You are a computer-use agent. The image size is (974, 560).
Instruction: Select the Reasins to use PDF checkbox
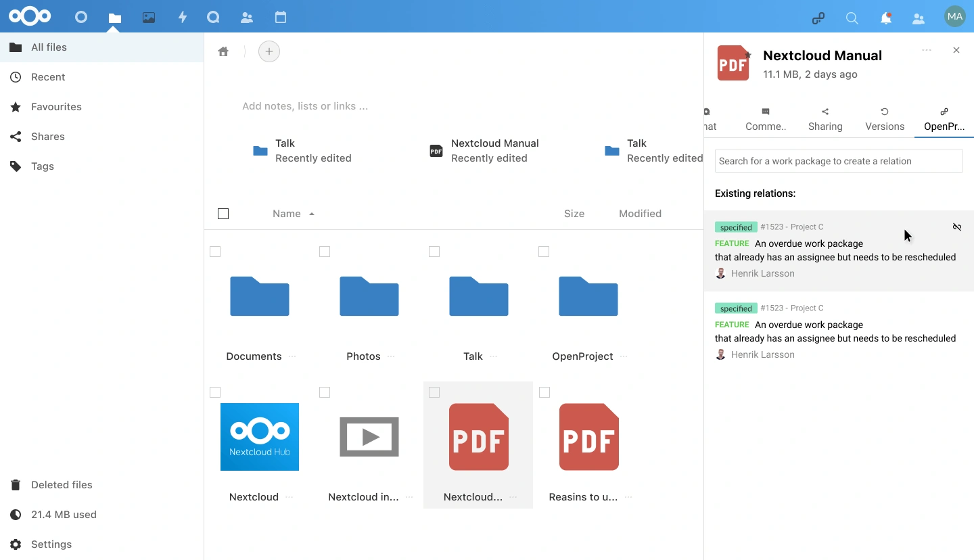tap(544, 392)
